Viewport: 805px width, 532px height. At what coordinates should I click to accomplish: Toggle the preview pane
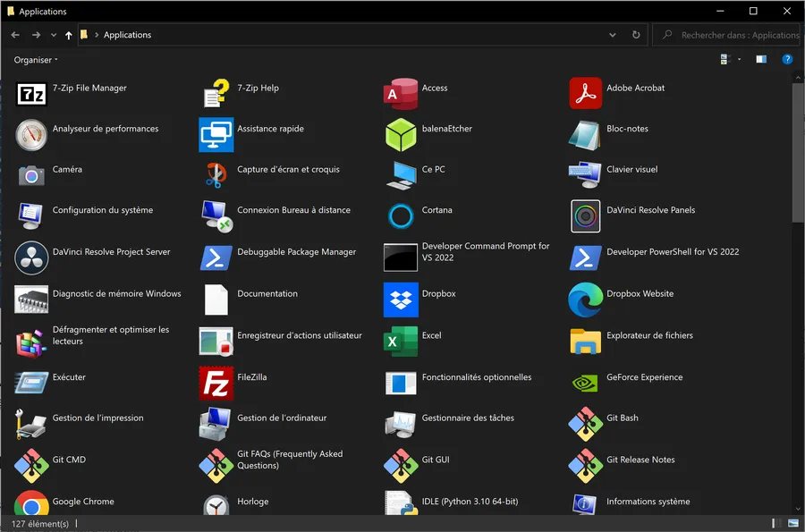761,60
